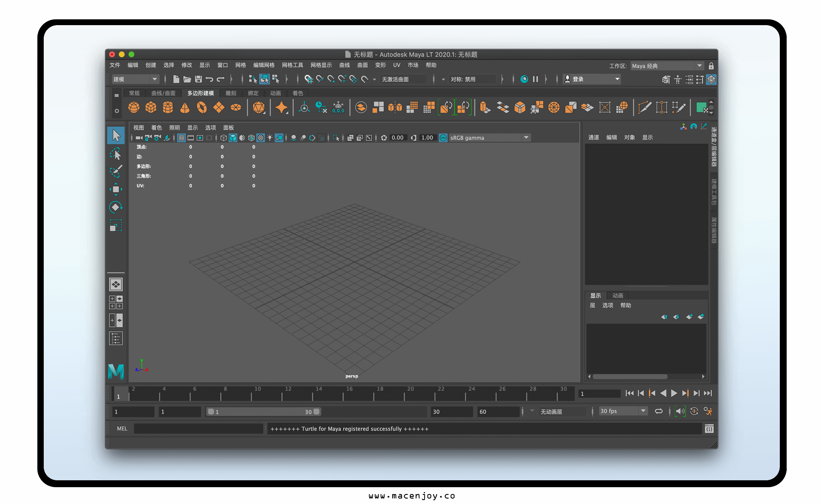Activate the Move tool

[116, 189]
